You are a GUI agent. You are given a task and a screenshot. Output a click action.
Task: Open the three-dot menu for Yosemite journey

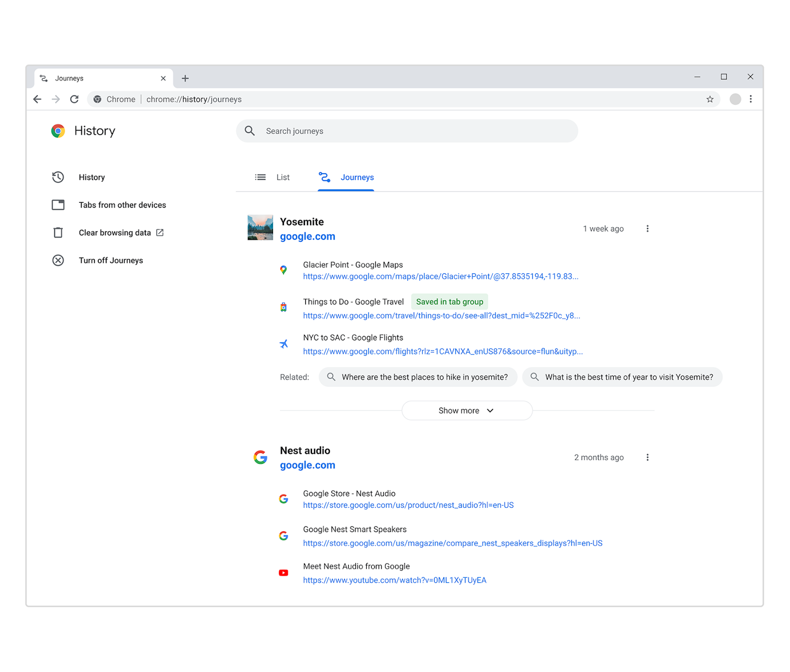pyautogui.click(x=647, y=228)
